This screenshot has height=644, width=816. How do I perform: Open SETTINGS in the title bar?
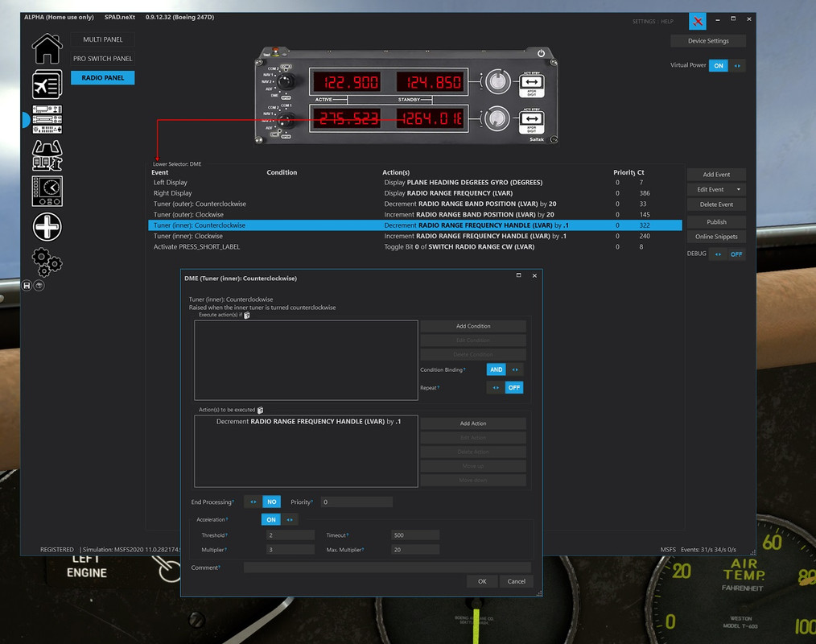[643, 22]
